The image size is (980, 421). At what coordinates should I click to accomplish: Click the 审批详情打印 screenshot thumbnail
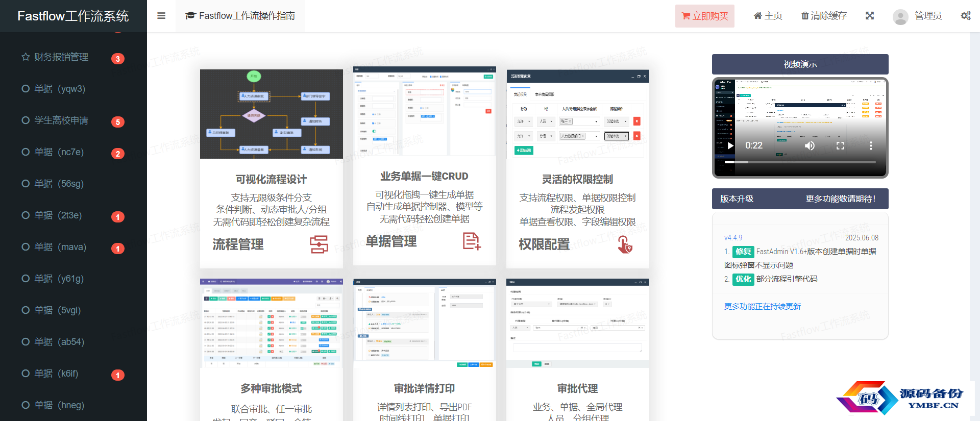point(425,323)
